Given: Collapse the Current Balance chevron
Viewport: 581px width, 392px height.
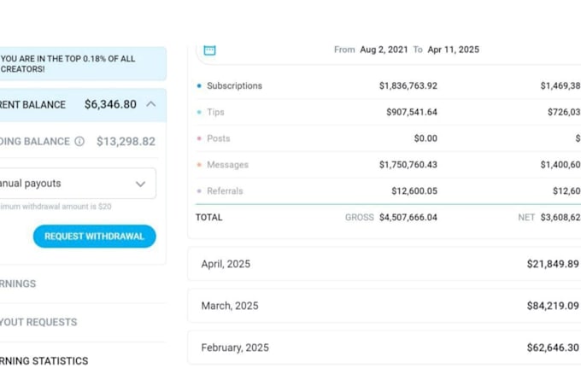Looking at the screenshot, I should (x=151, y=104).
